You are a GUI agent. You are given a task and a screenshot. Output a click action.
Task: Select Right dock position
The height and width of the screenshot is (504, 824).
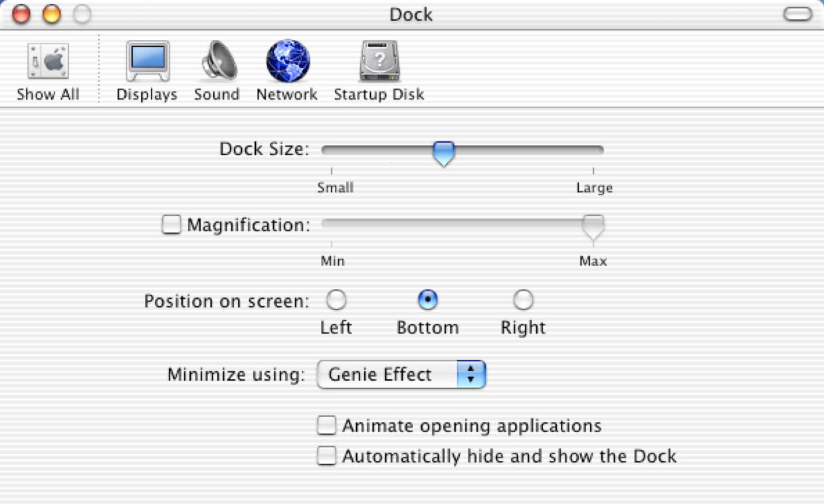(524, 301)
